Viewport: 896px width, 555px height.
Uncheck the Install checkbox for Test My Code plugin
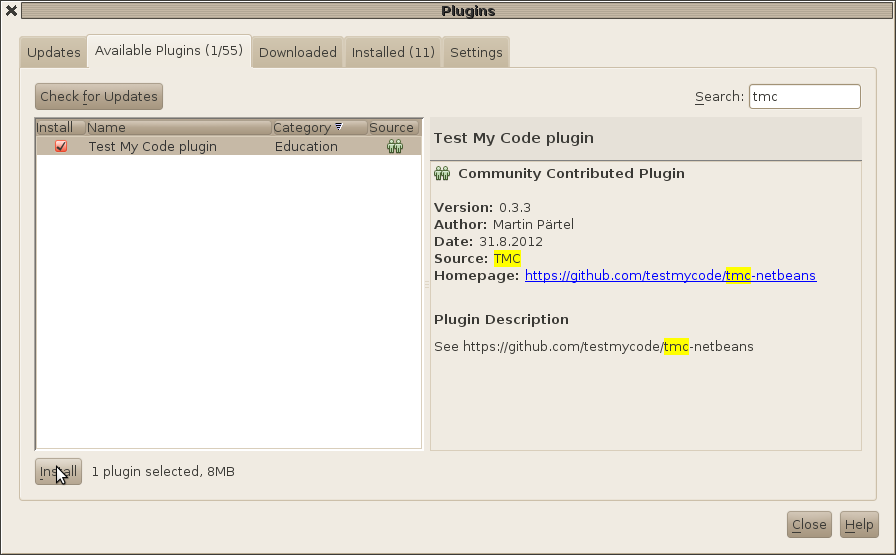[61, 146]
